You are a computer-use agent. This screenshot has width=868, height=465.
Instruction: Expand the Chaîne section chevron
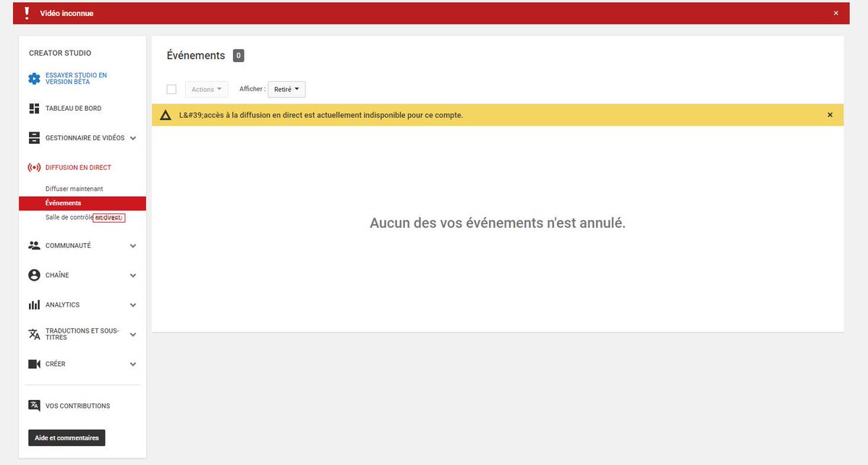tap(133, 276)
